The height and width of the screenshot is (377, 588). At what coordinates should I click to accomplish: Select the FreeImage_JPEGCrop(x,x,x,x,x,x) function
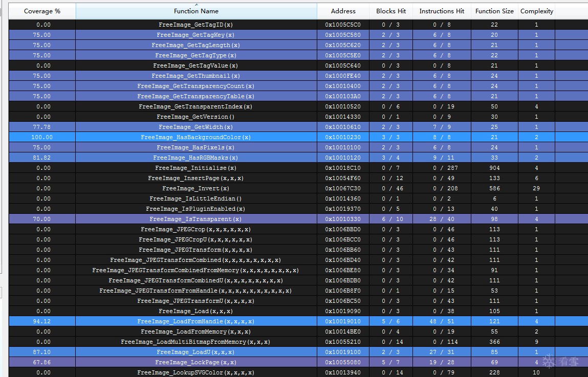coord(196,229)
